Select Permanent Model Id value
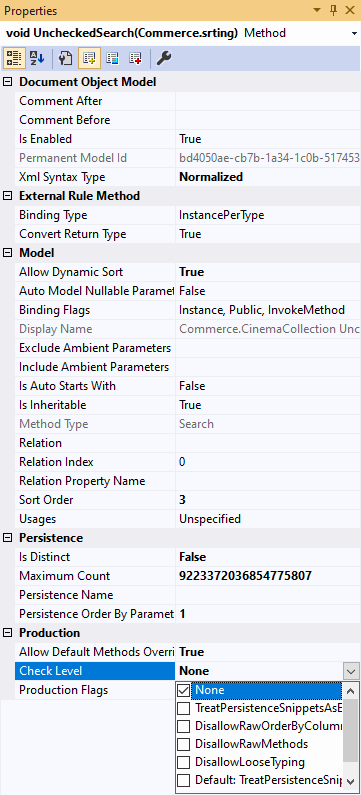The height and width of the screenshot is (795, 361). (x=268, y=158)
